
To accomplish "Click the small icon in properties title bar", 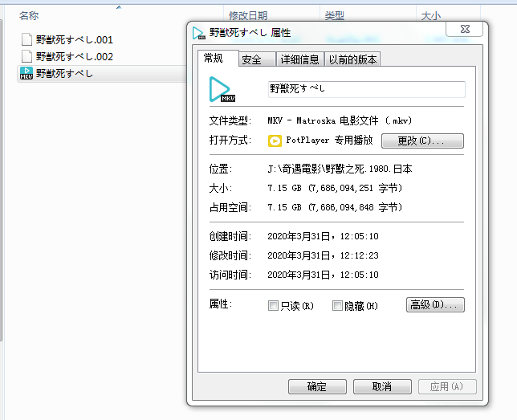I will pos(198,33).
